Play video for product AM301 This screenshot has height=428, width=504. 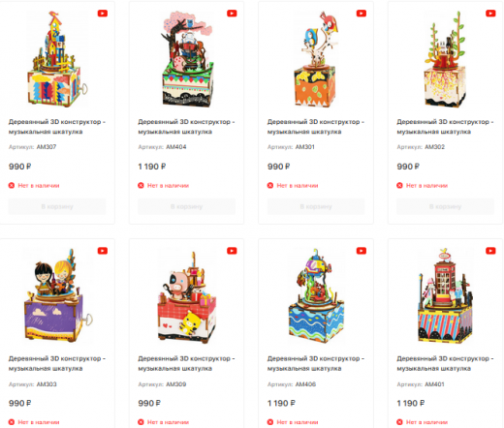coord(362,14)
